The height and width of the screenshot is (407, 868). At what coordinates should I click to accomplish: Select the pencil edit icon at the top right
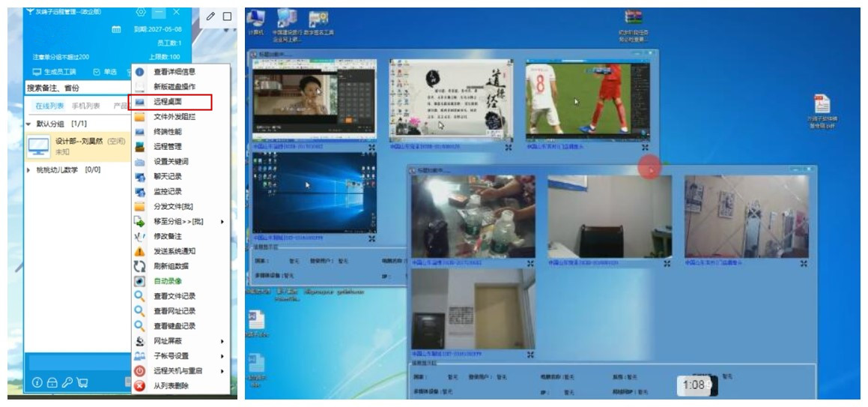(x=210, y=16)
